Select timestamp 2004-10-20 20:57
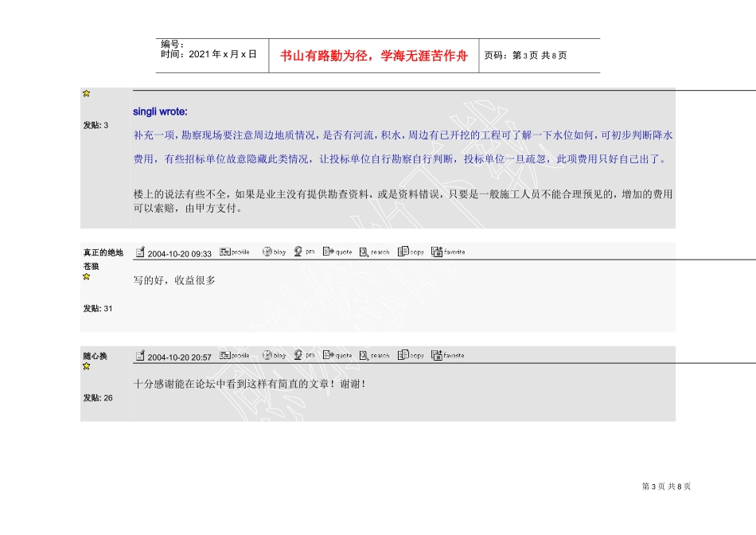The image size is (756, 535). (x=179, y=357)
